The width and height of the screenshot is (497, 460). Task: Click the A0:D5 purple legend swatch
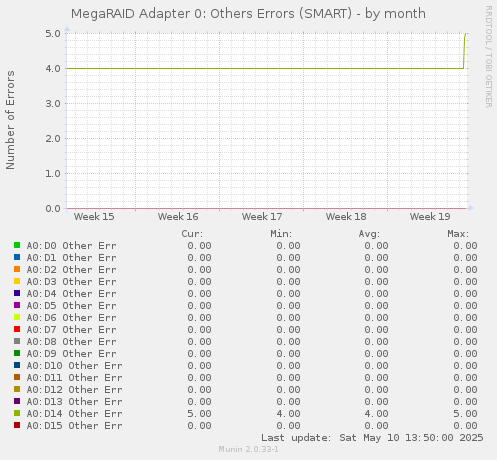[17, 305]
